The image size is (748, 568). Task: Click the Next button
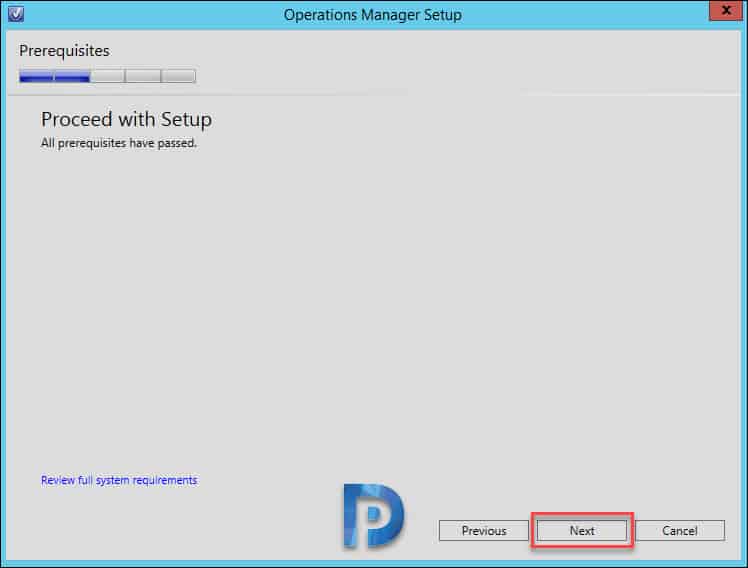pyautogui.click(x=582, y=530)
